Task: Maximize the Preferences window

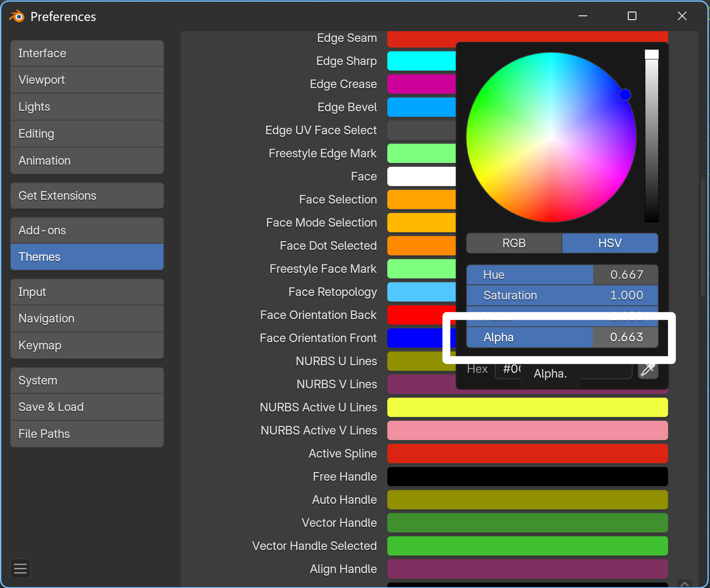Action: click(632, 16)
